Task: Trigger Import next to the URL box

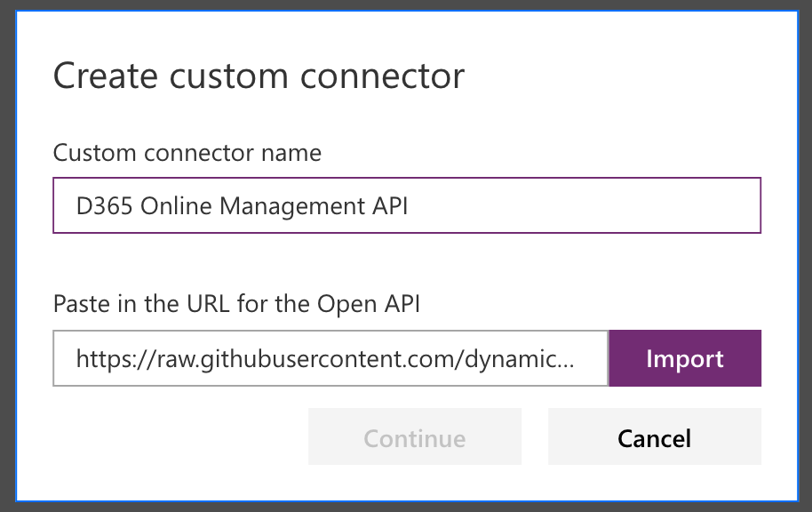Action: (x=684, y=358)
